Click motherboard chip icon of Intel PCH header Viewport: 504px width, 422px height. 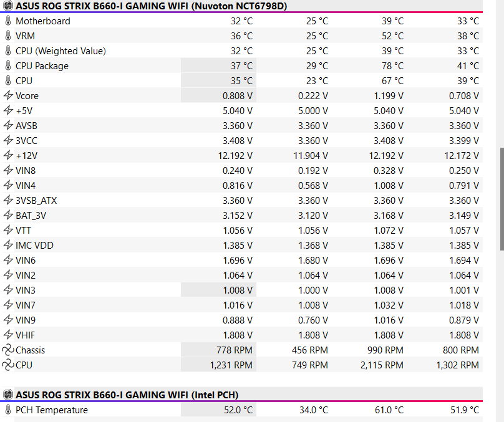(x=8, y=395)
